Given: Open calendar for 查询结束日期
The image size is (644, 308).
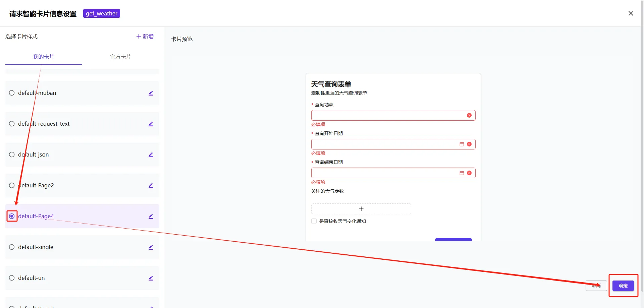Looking at the screenshot, I should (x=462, y=173).
